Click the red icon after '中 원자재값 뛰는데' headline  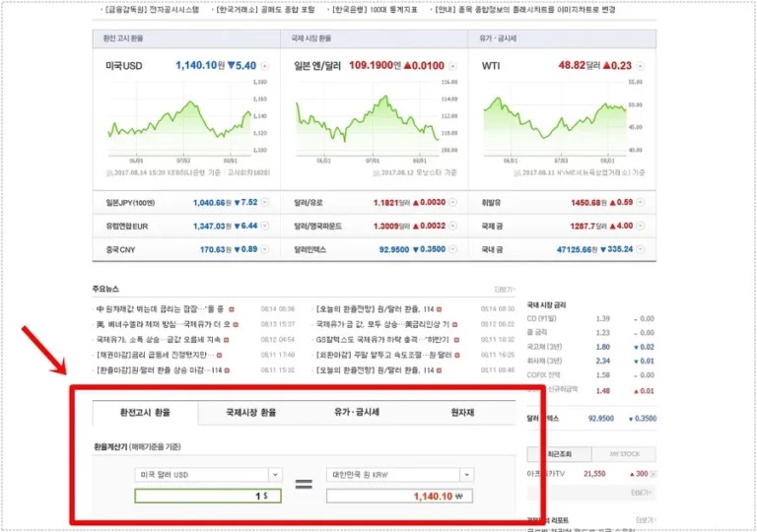(232, 309)
